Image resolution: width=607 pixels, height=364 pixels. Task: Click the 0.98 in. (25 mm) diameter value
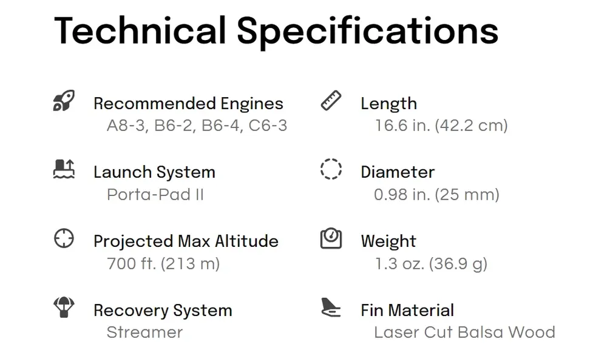coord(436,194)
